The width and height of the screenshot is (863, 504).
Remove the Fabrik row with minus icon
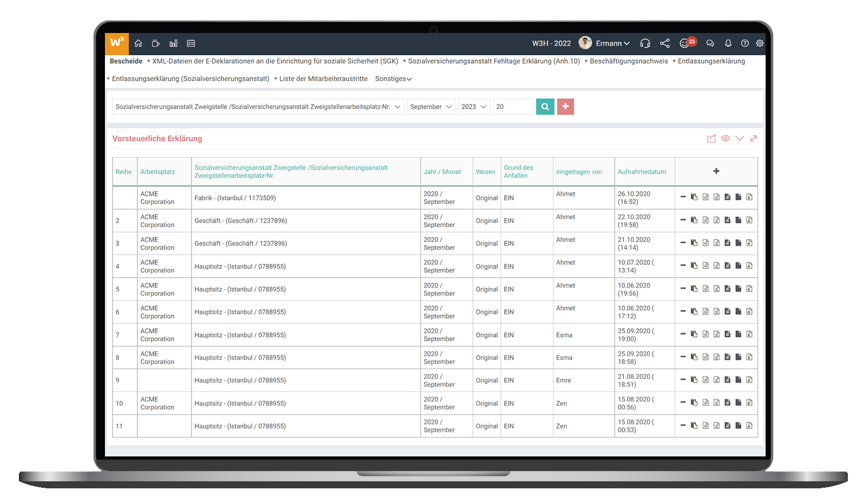(x=683, y=197)
